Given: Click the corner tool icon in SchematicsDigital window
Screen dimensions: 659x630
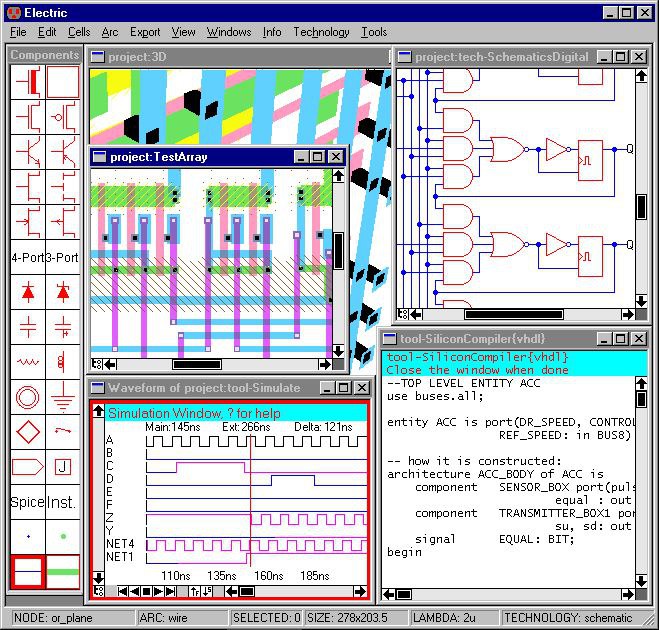Looking at the screenshot, I should click(x=403, y=314).
